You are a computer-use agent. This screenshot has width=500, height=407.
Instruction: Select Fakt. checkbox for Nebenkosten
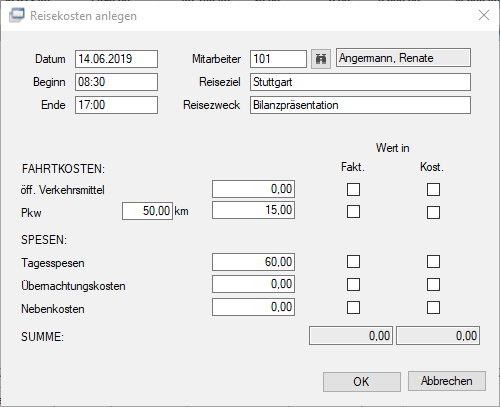click(353, 307)
